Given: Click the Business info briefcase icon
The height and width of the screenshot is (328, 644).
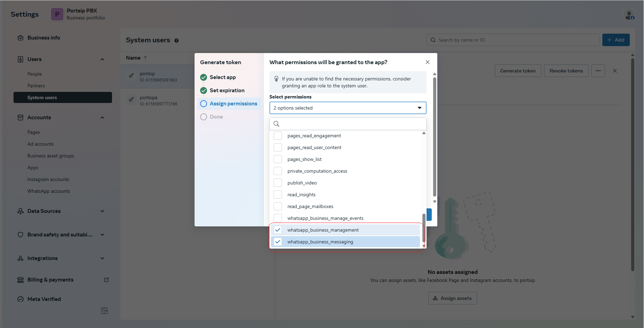Looking at the screenshot, I should click(x=20, y=38).
